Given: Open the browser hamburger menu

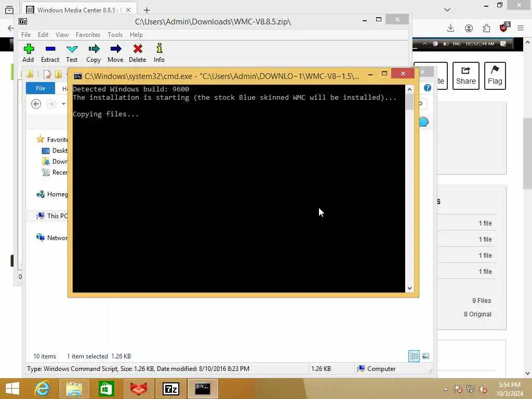Looking at the screenshot, I should point(521,28).
